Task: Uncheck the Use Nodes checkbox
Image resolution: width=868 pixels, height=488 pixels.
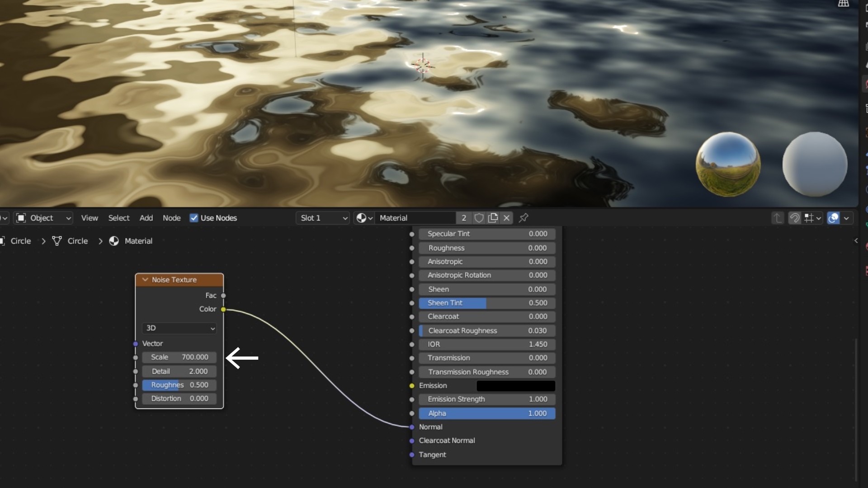Action: (194, 218)
